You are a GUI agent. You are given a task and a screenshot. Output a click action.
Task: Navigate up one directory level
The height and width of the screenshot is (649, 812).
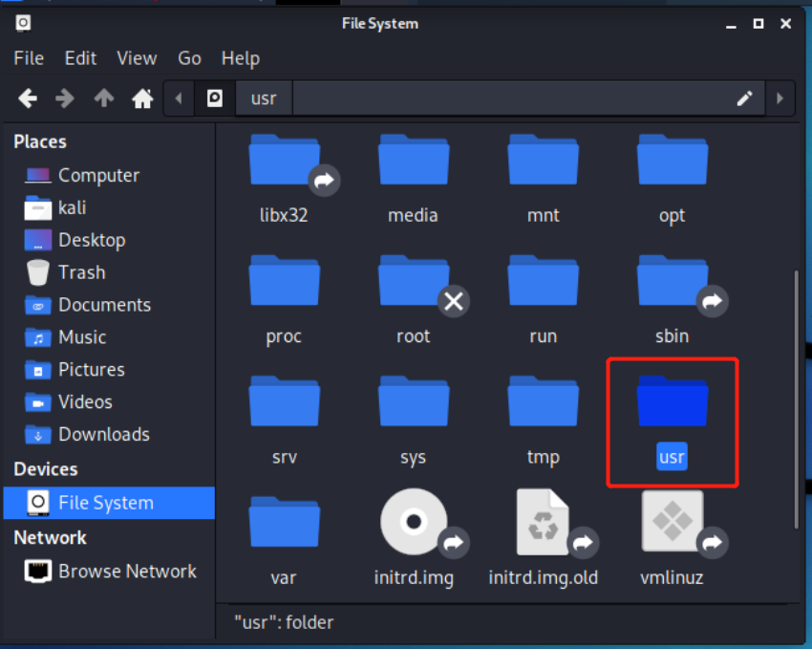click(104, 98)
